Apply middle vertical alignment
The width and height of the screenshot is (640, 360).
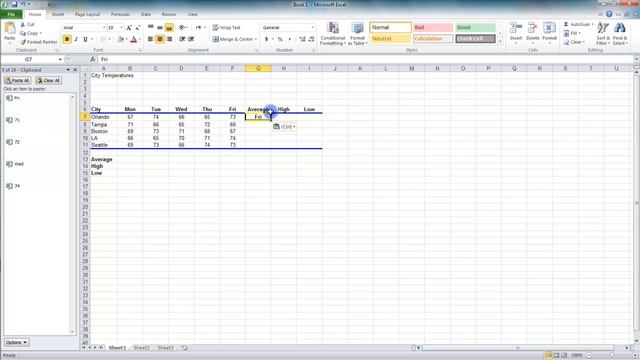[x=160, y=27]
